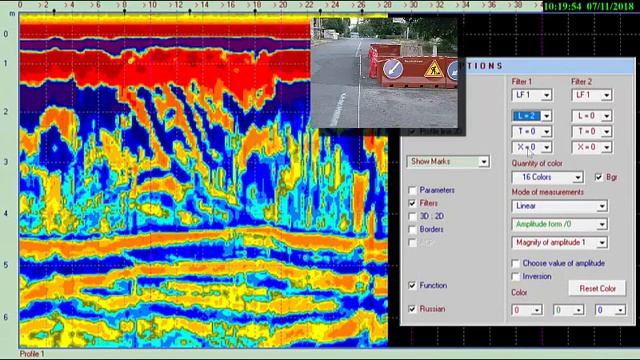Screen dimensions: 640x360
Task: Enable Choose value of amplitude checkbox
Action: [x=516, y=264]
